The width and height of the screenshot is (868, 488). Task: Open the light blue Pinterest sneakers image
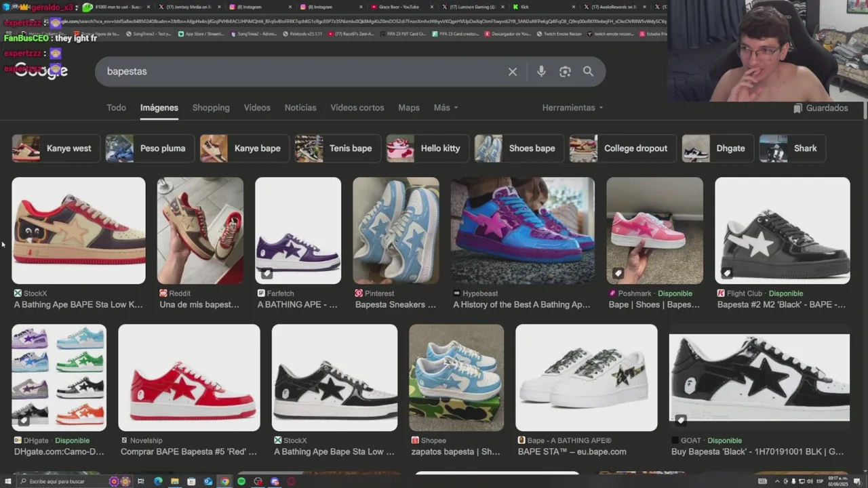[x=396, y=230]
